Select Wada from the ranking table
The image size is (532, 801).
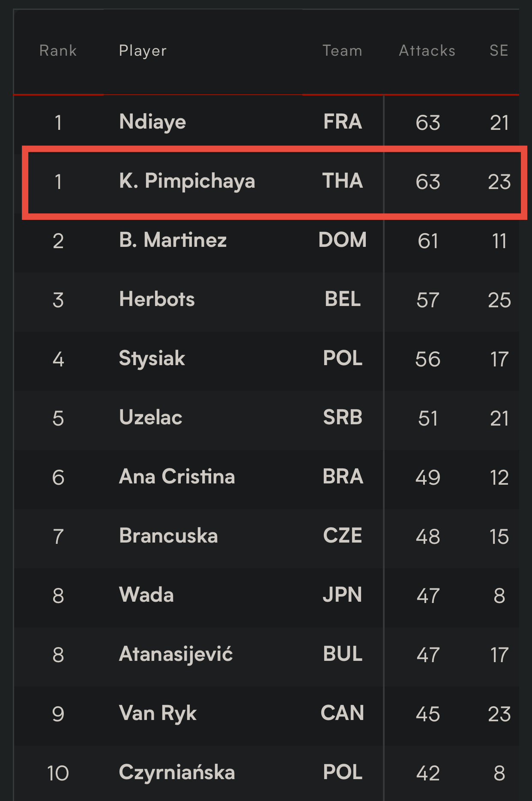click(x=146, y=595)
